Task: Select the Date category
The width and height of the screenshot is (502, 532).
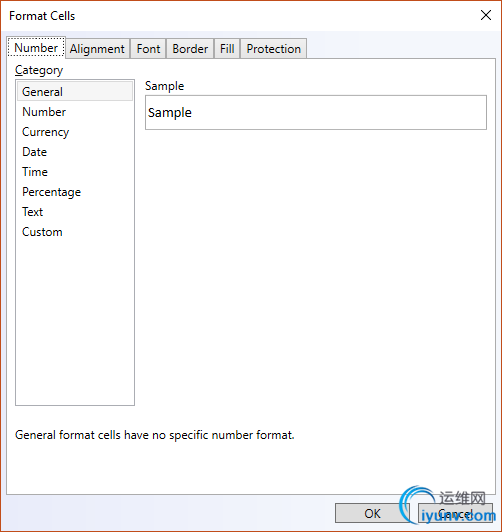Action: point(75,152)
